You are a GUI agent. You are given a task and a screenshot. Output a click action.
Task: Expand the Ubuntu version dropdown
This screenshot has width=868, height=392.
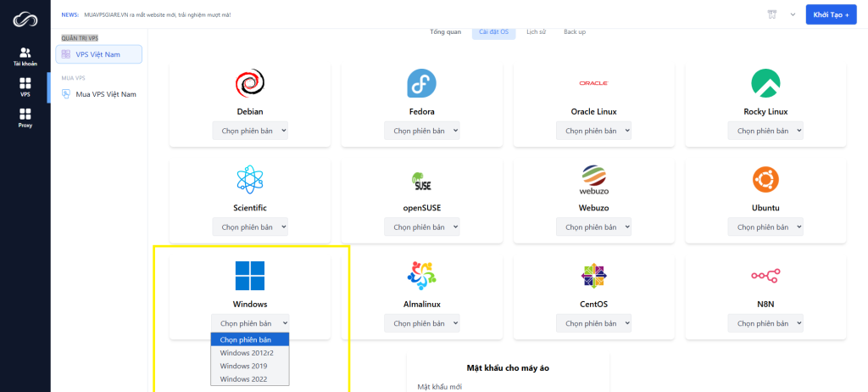click(765, 227)
